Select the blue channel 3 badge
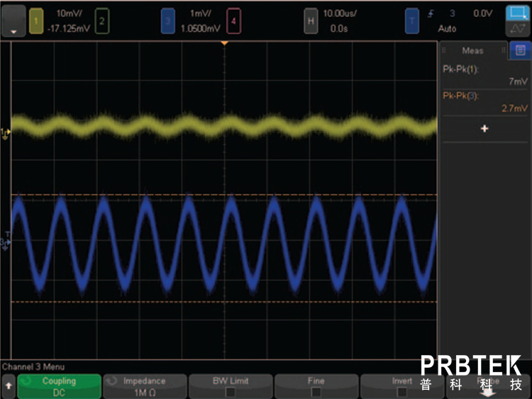The image size is (532, 399). (167, 21)
